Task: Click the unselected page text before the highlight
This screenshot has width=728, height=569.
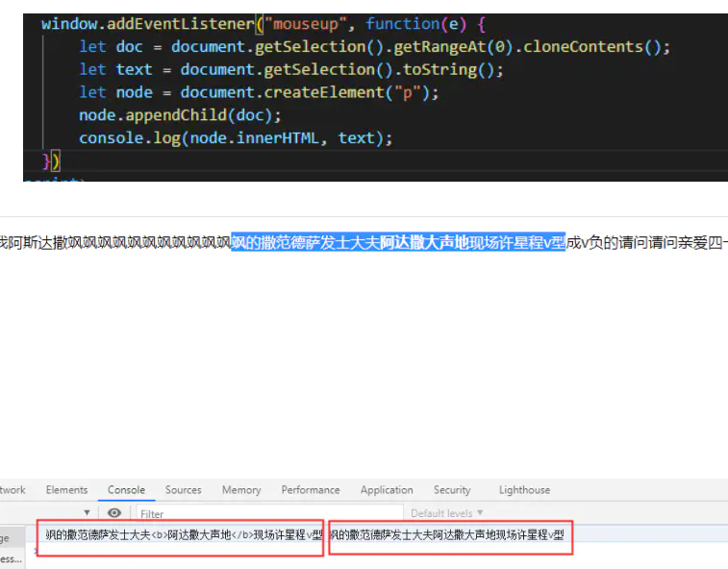Action: click(x=115, y=242)
